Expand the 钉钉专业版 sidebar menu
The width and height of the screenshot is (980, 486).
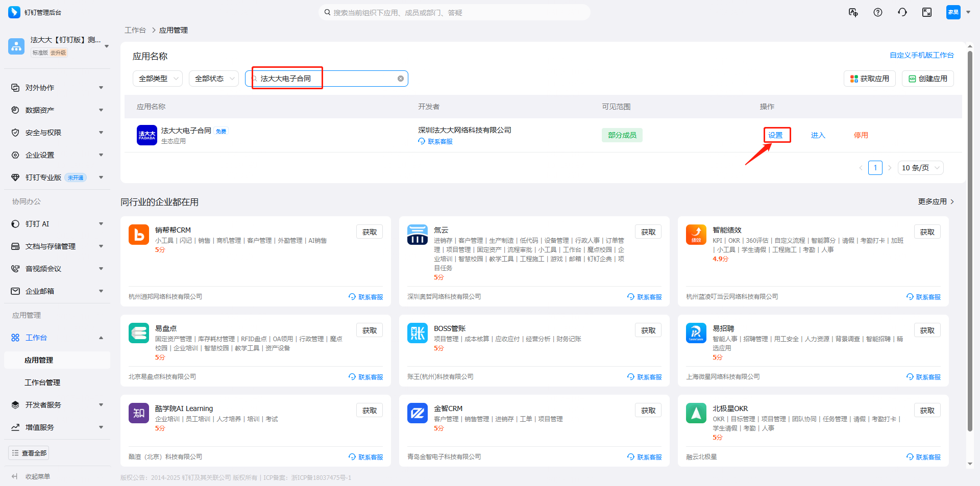57,177
